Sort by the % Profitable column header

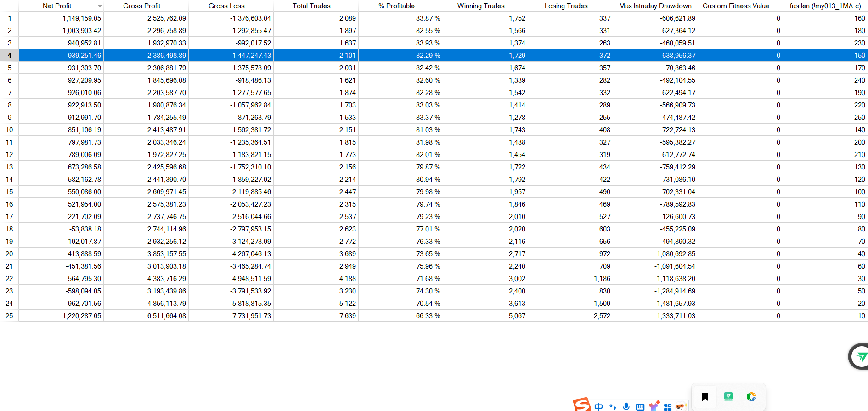[x=396, y=6]
